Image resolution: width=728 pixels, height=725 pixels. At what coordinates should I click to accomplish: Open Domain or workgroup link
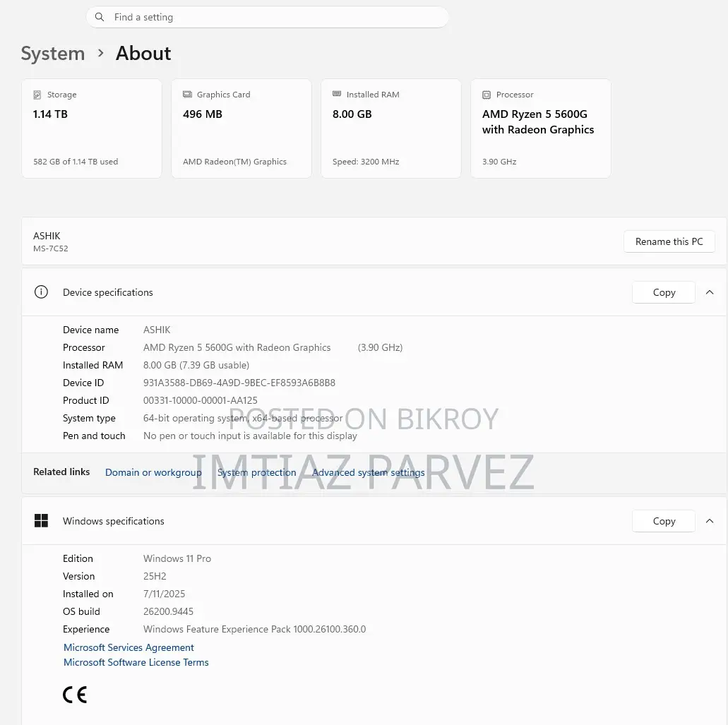point(153,472)
